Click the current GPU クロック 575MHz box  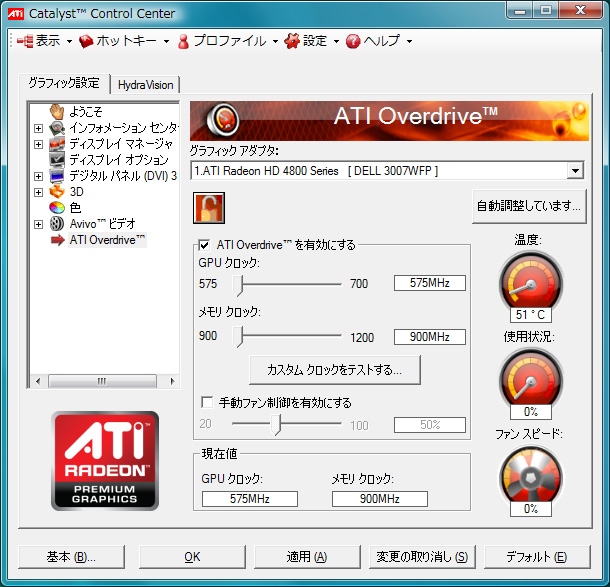point(250,499)
